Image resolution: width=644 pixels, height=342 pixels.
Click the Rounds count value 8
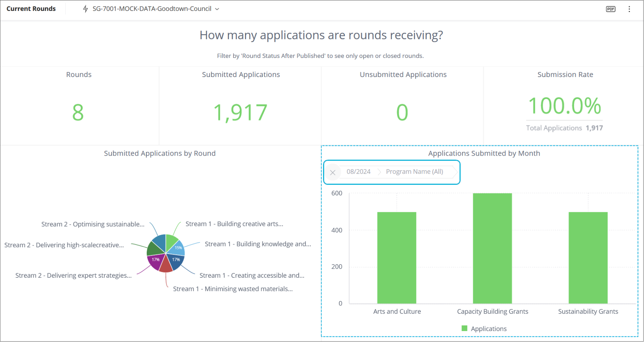click(78, 112)
